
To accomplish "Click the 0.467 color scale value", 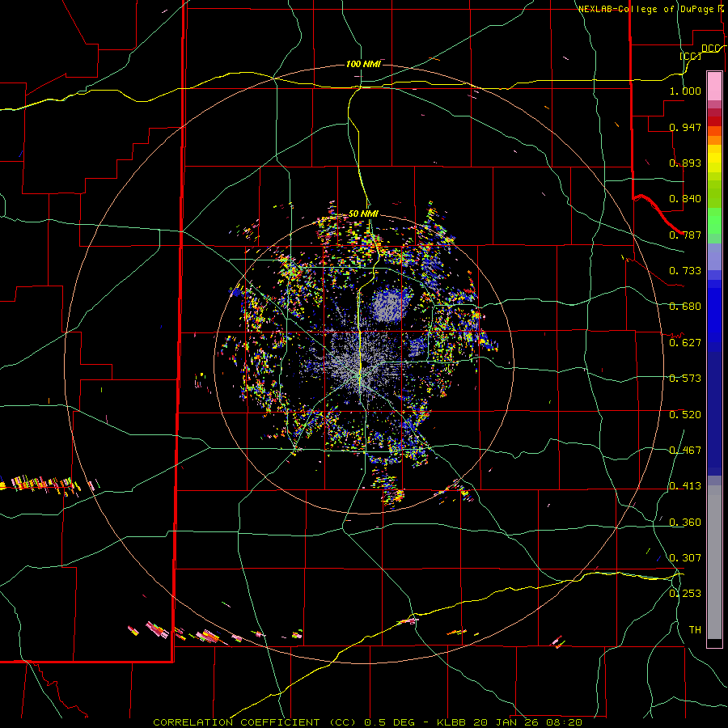I will pos(685,451).
